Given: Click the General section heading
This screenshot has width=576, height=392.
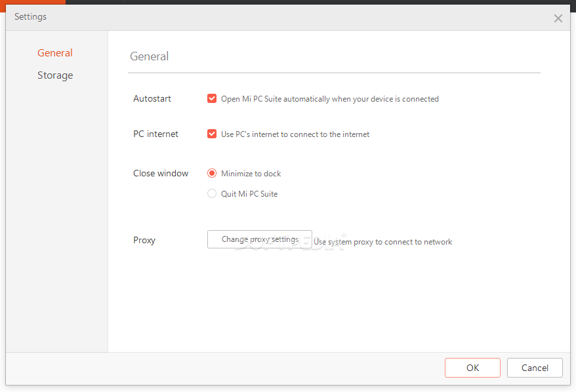Looking at the screenshot, I should pos(149,56).
